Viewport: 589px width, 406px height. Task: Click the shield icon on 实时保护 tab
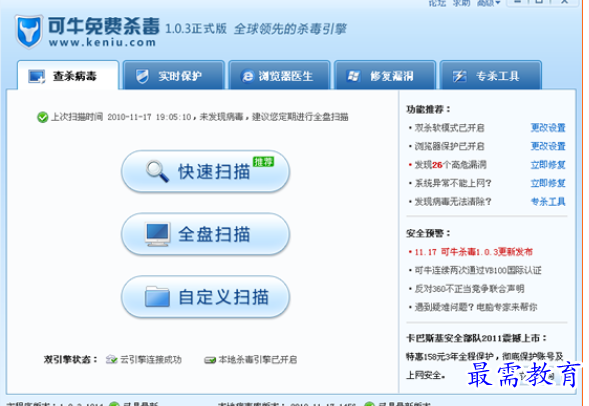pyautogui.click(x=142, y=76)
